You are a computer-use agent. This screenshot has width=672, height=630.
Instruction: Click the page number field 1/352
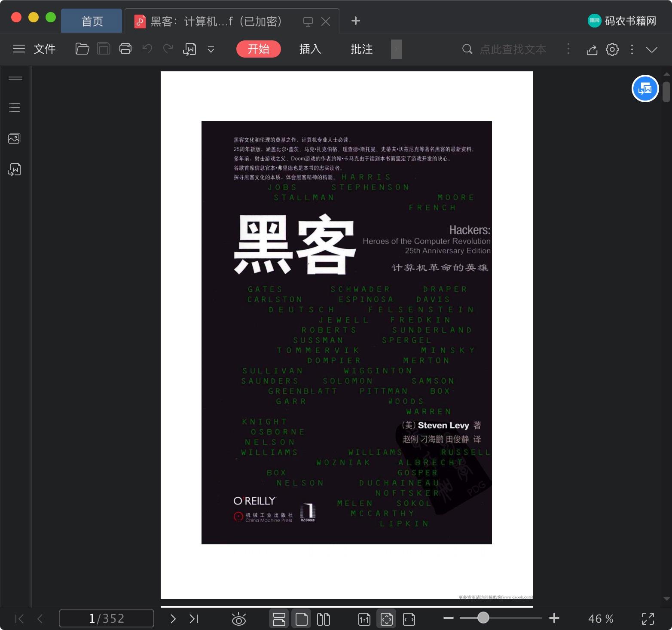pyautogui.click(x=107, y=618)
